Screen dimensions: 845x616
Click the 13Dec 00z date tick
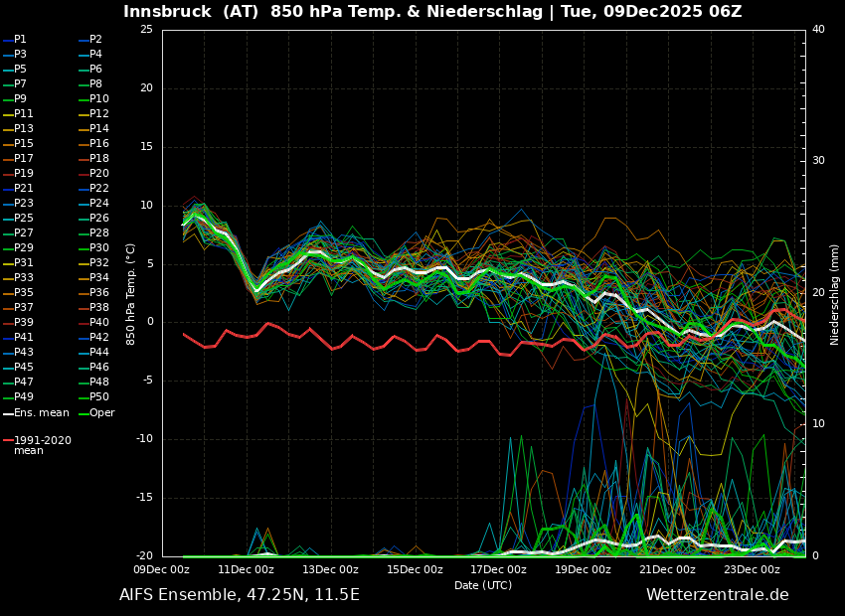(330, 570)
